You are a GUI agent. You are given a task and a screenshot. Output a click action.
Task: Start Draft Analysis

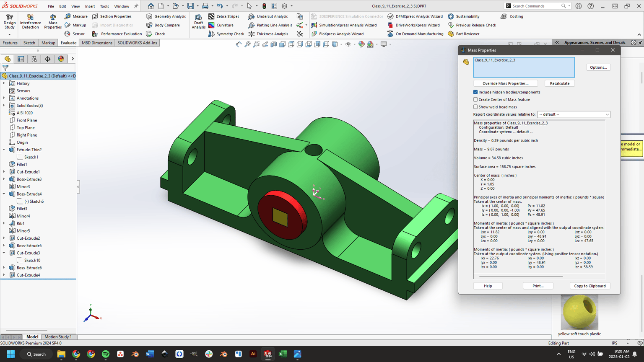(198, 22)
